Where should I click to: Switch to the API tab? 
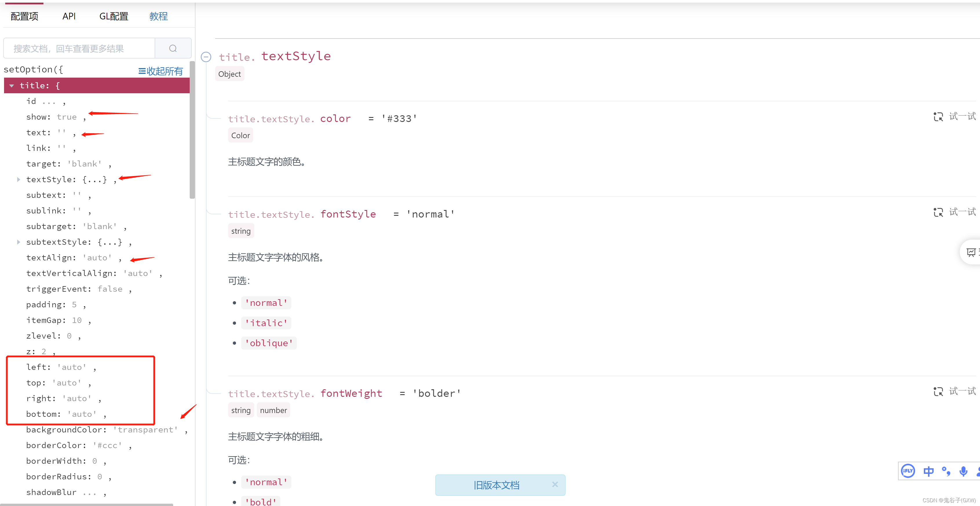click(69, 16)
